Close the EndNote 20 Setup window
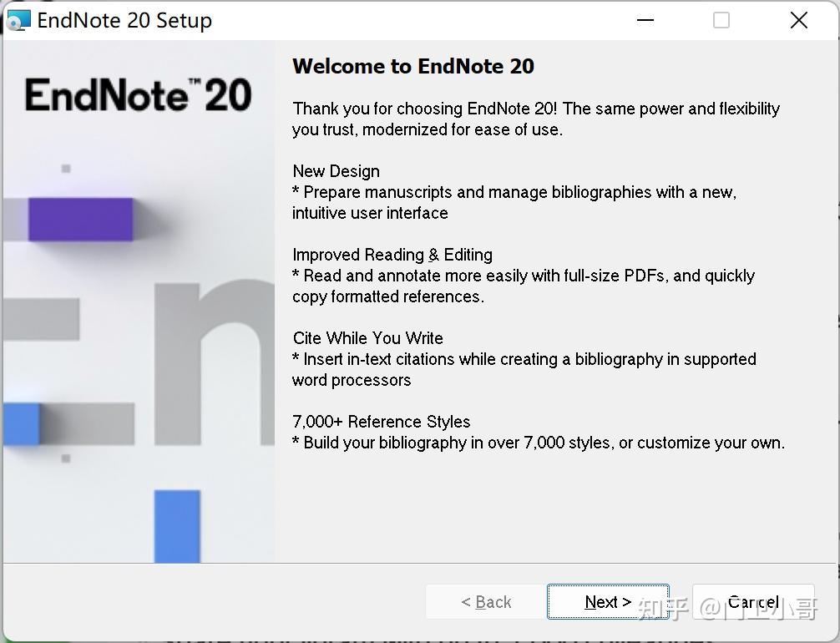This screenshot has width=840, height=643. [x=798, y=19]
